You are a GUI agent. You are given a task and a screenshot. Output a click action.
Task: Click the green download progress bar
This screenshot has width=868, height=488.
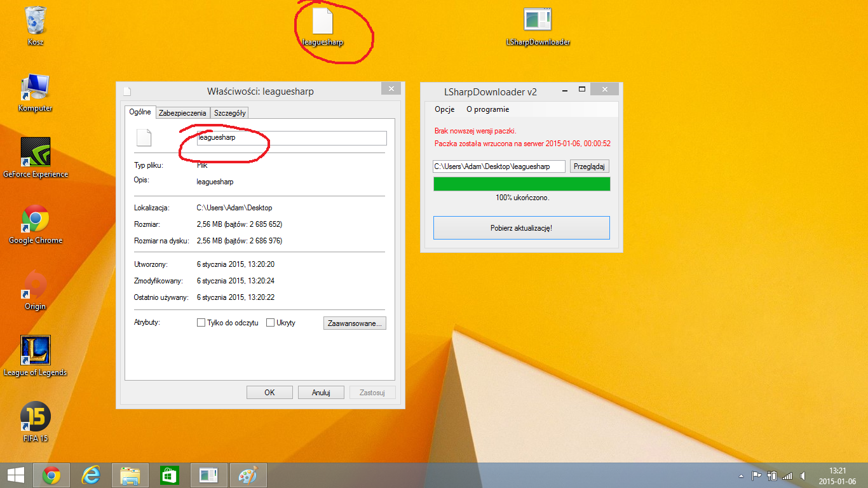[522, 184]
